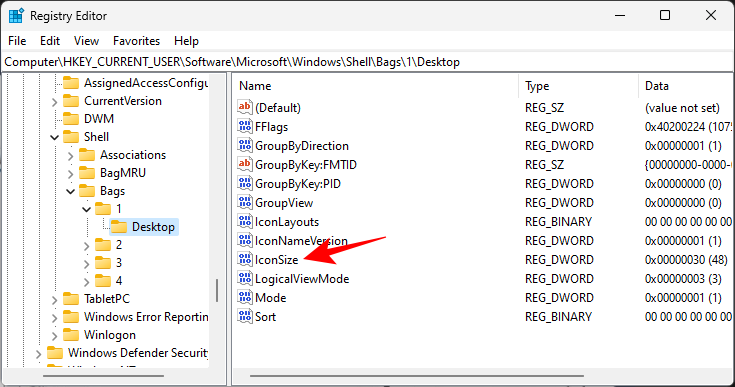Screen dimensions: 735x387
Task: Click the TabletPC folder icon
Action: [x=71, y=299]
